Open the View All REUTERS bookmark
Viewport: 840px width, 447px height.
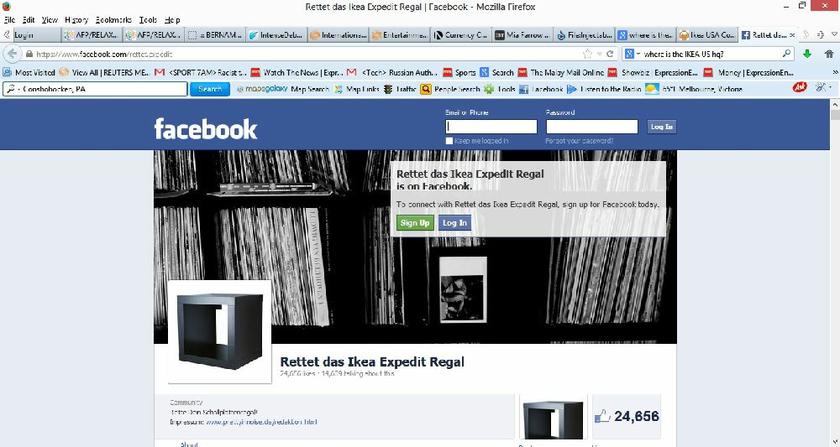click(x=104, y=72)
